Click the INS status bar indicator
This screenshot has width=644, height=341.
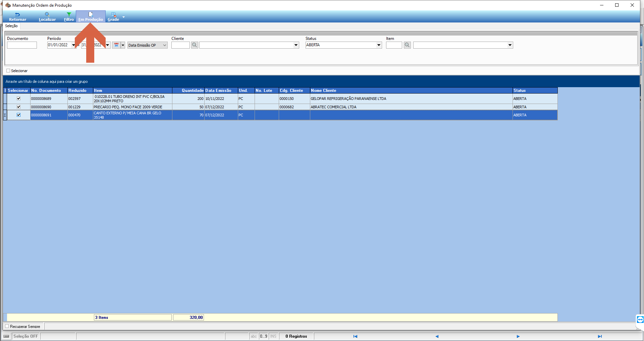(x=273, y=336)
